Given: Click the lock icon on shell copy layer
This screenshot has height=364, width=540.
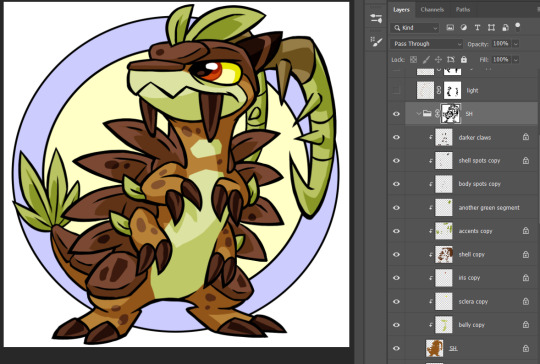Looking at the screenshot, I should pos(526,254).
